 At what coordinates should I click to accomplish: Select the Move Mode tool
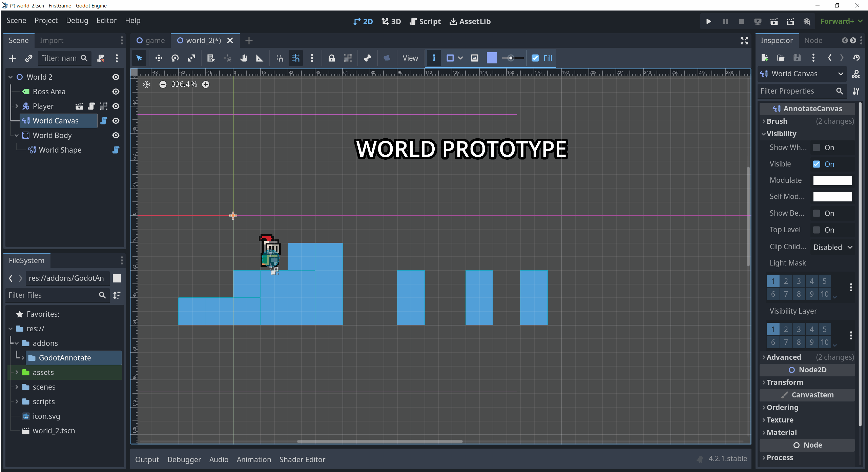[x=159, y=58]
